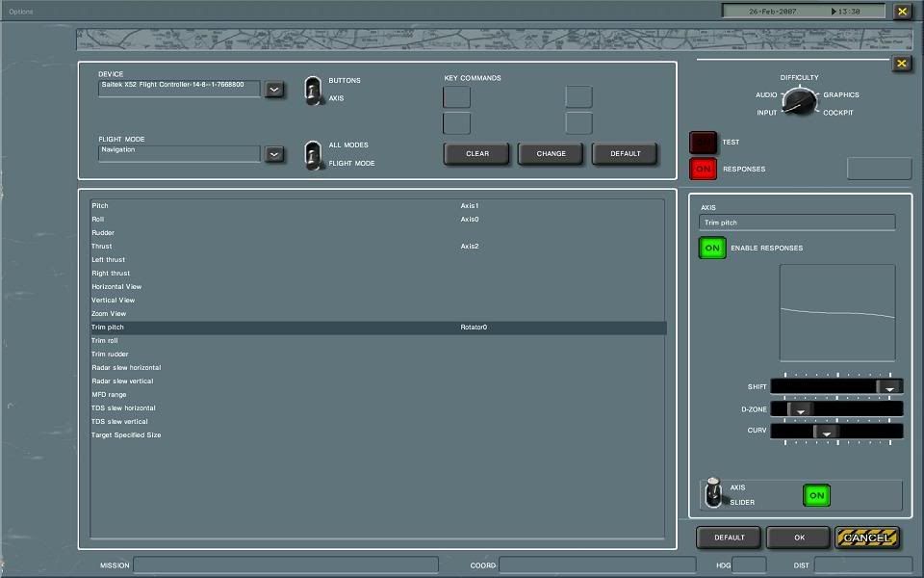Image resolution: width=924 pixels, height=578 pixels.
Task: Toggle the Buttons/Axis switch
Action: 313,90
